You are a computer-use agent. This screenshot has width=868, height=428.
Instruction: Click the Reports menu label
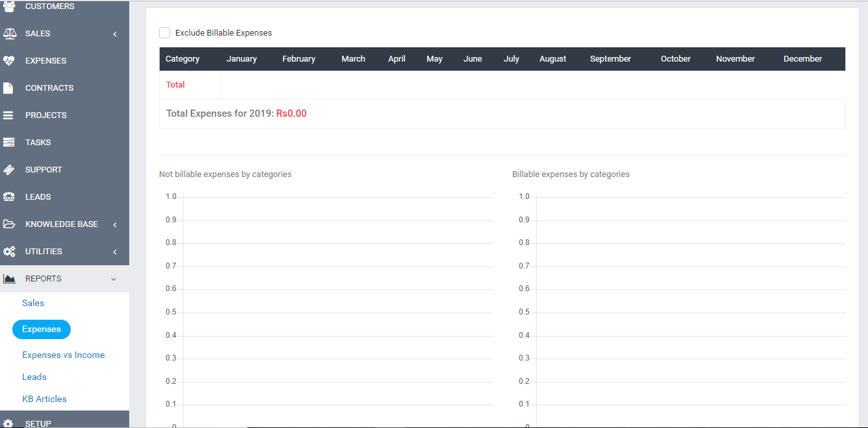43,279
